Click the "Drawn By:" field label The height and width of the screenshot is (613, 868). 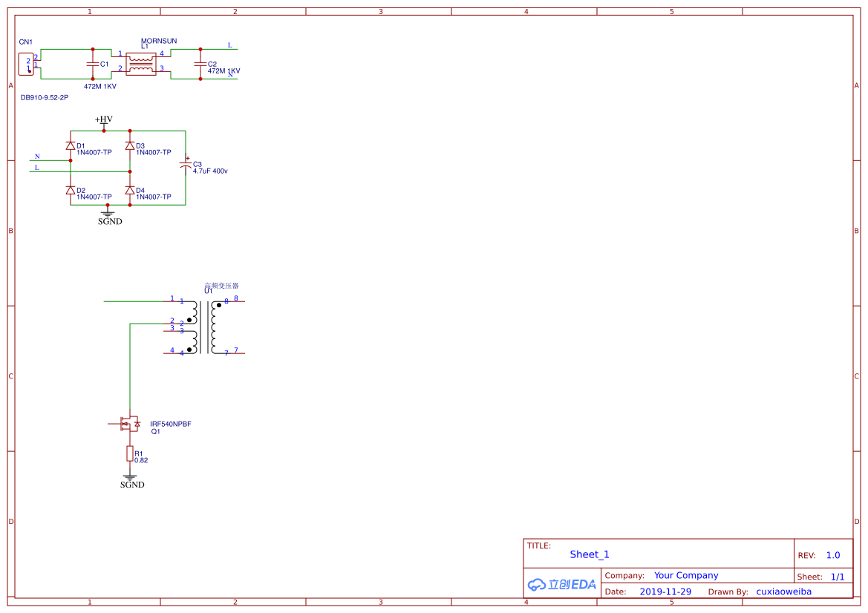(728, 592)
